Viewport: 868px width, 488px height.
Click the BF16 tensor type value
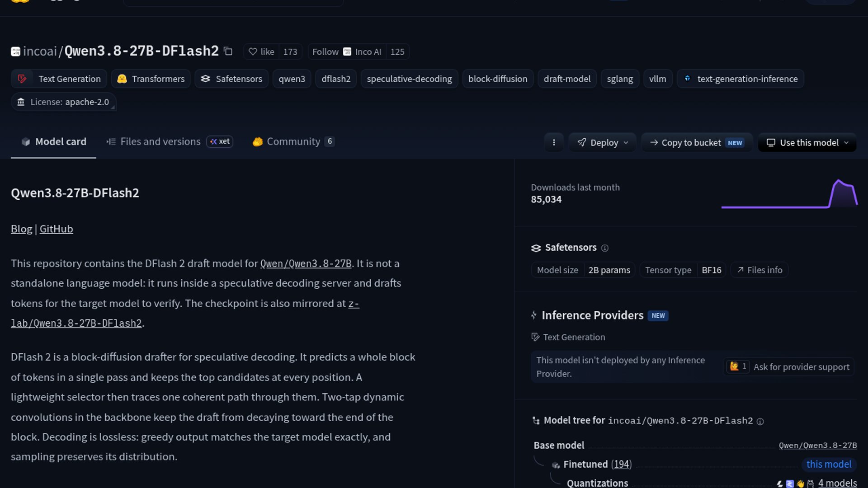(711, 270)
